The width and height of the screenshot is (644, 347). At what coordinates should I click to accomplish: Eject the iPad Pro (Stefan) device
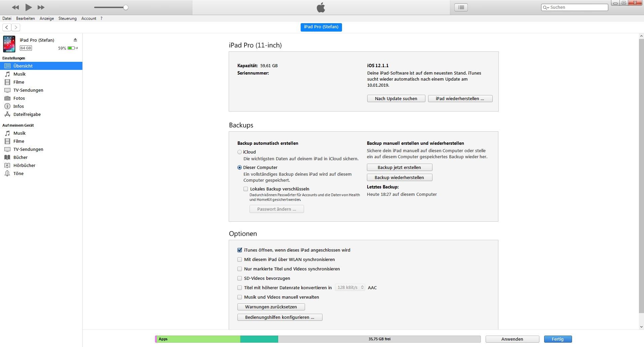pyautogui.click(x=75, y=40)
